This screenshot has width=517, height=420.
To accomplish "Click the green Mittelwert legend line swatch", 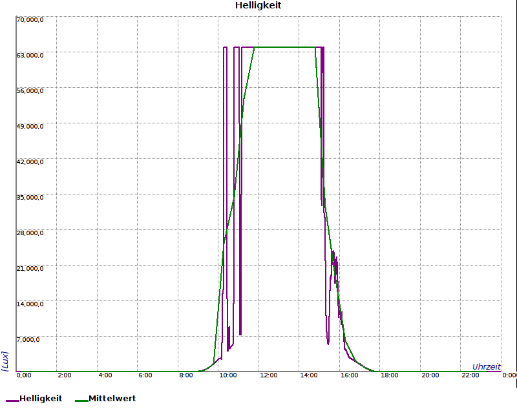I will tap(82, 401).
